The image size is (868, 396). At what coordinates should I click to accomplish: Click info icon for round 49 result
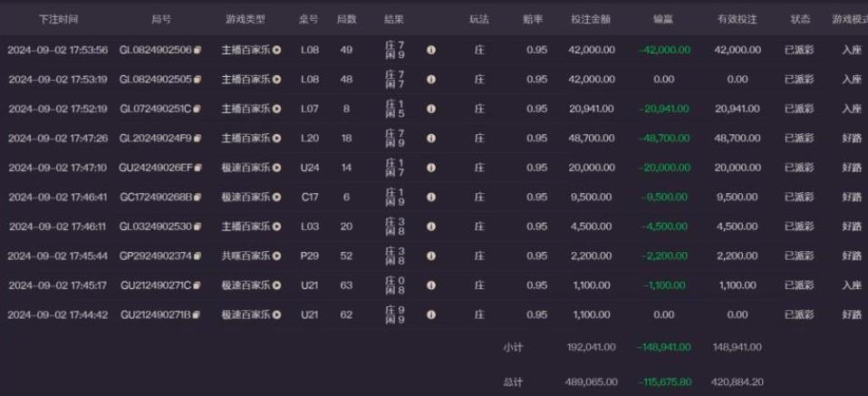430,50
